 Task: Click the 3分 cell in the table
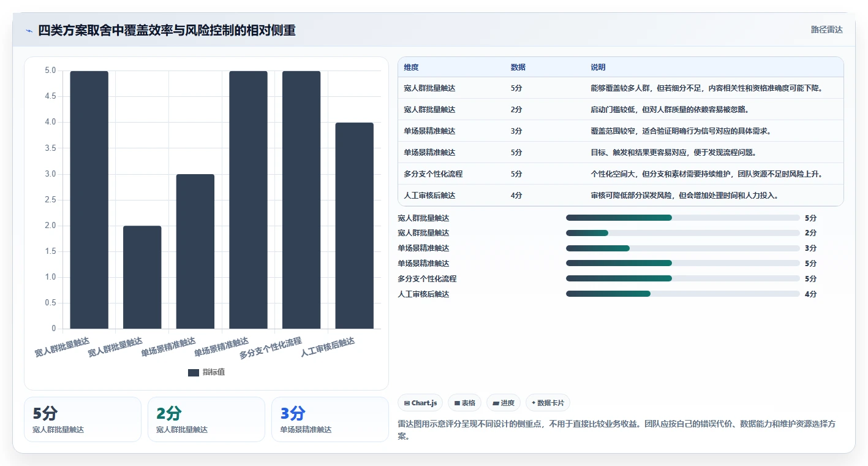516,131
